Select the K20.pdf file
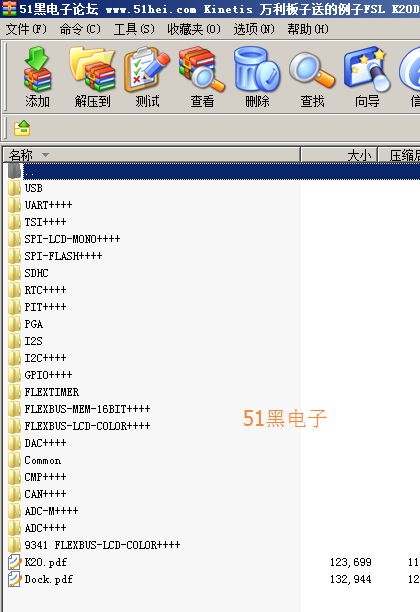The width and height of the screenshot is (420, 612). [x=45, y=562]
